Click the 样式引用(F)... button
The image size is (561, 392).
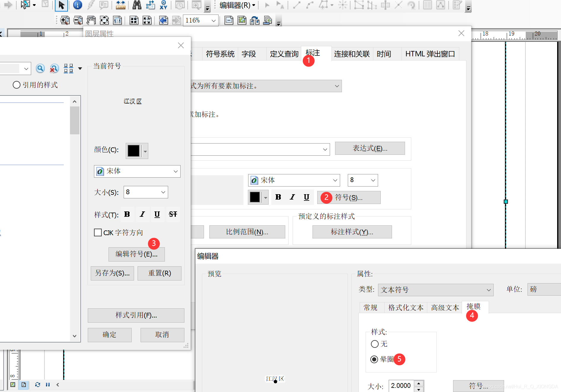click(136, 315)
